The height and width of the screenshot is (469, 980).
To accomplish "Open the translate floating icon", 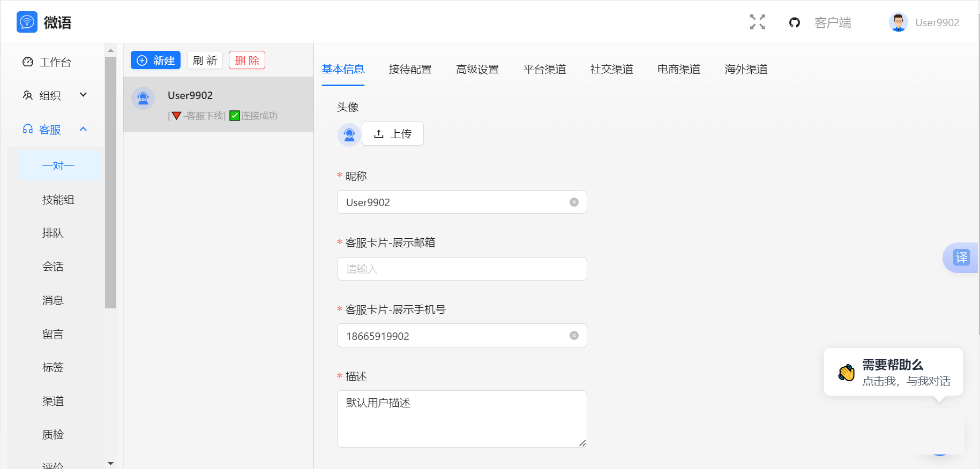I will point(961,258).
